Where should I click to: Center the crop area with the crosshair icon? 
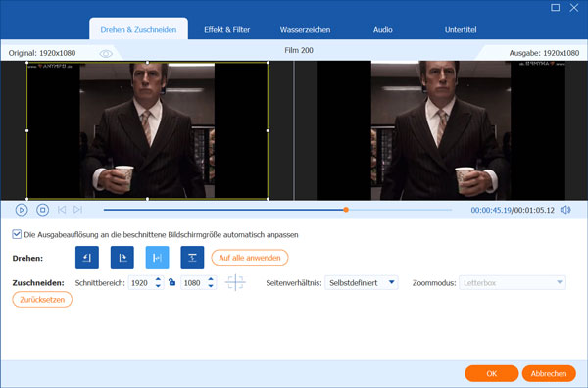pos(235,282)
